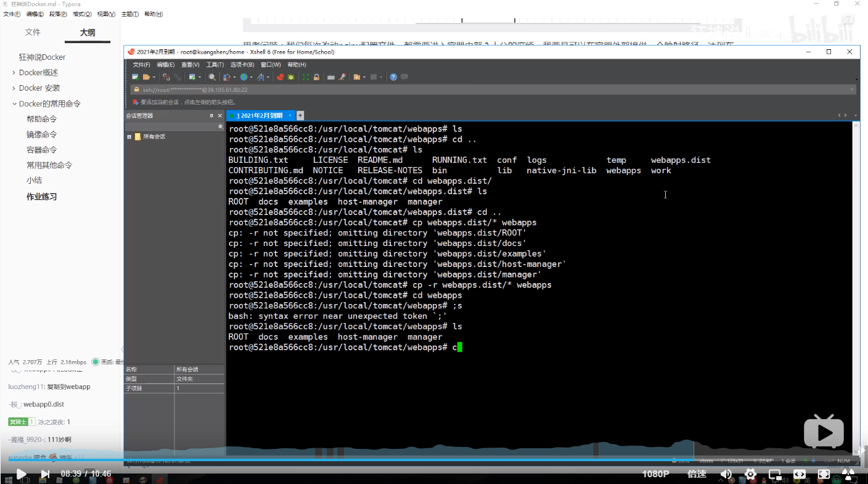Click the speech bubble feedback icon in toolbar
The width and height of the screenshot is (868, 484).
(404, 77)
